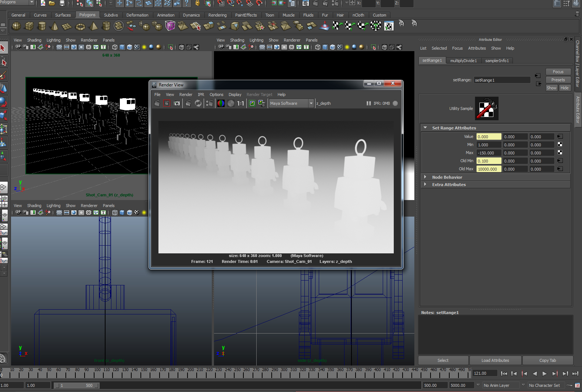Click Keep Image icon in Render View
582x392 pixels.
pyautogui.click(x=252, y=103)
